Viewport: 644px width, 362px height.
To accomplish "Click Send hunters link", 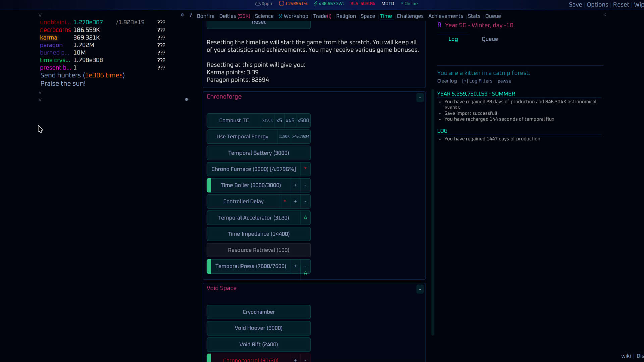I will [x=83, y=75].
